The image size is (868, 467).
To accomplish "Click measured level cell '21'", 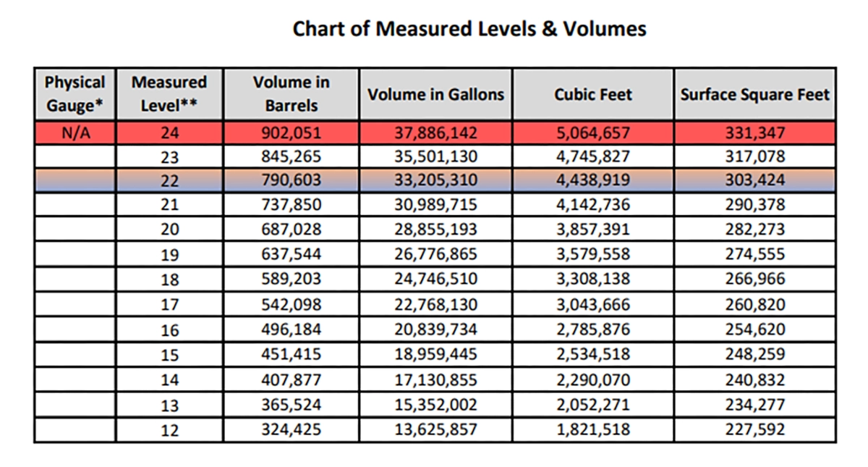I will pos(169,205).
